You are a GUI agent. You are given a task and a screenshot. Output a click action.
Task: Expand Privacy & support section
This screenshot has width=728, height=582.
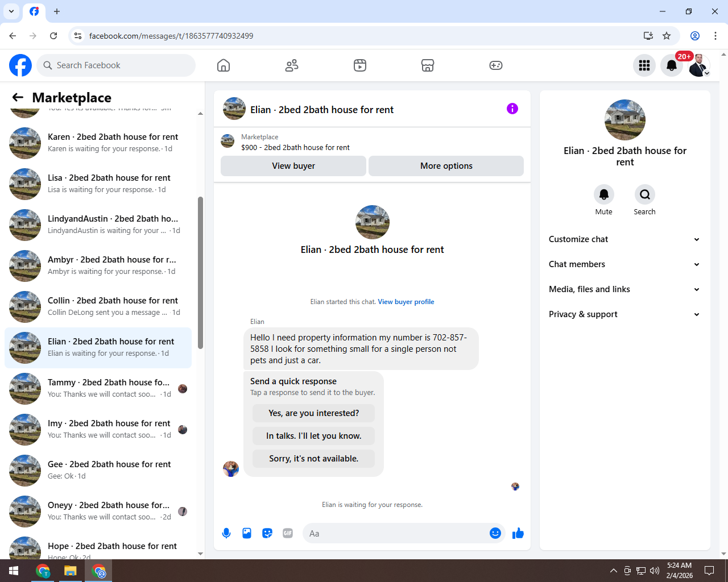click(x=624, y=314)
